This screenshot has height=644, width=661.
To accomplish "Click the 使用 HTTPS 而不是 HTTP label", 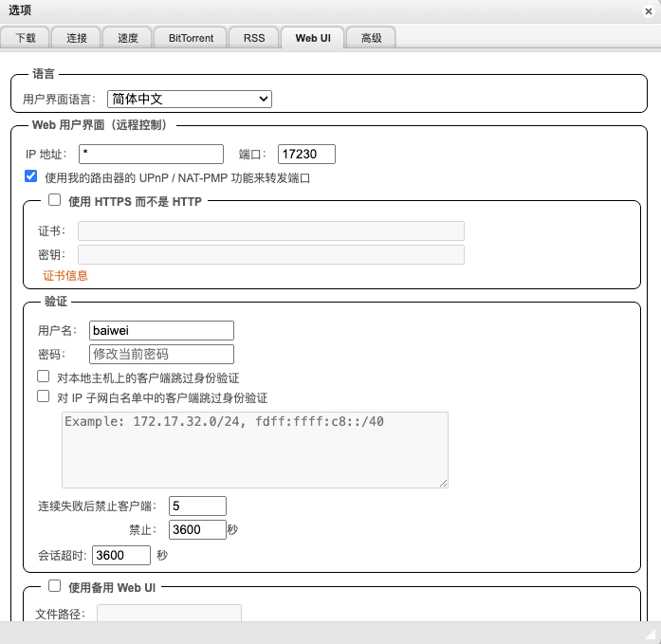I will (x=135, y=202).
